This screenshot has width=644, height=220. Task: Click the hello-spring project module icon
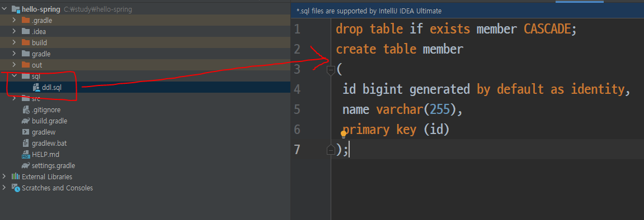tap(16, 9)
